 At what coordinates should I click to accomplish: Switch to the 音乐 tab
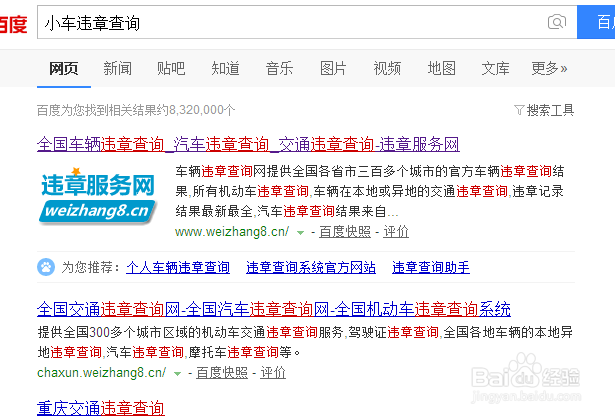click(x=279, y=69)
